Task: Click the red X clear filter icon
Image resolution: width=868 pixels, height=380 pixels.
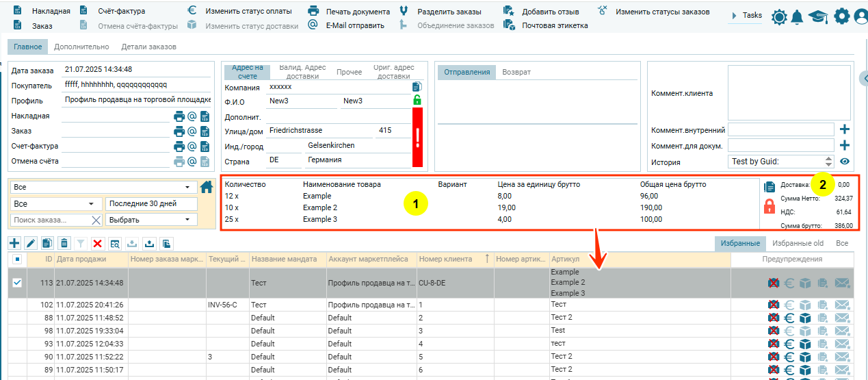Action: pyautogui.click(x=98, y=243)
